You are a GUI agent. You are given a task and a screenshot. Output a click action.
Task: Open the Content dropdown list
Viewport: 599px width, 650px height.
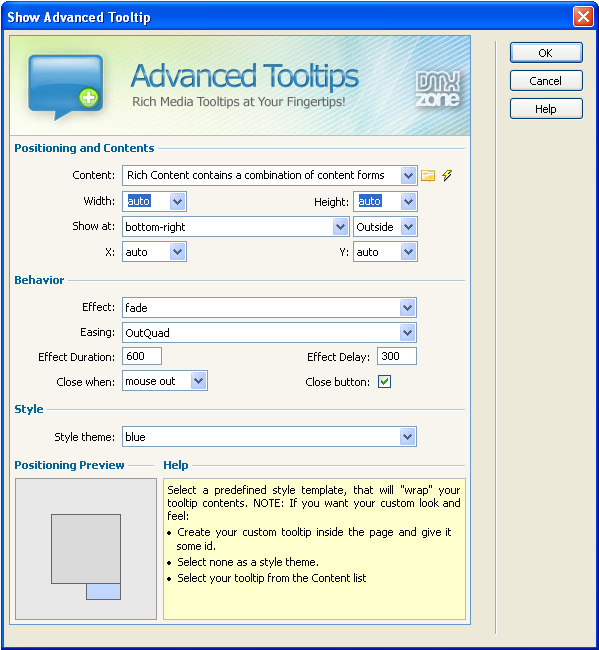(x=408, y=175)
